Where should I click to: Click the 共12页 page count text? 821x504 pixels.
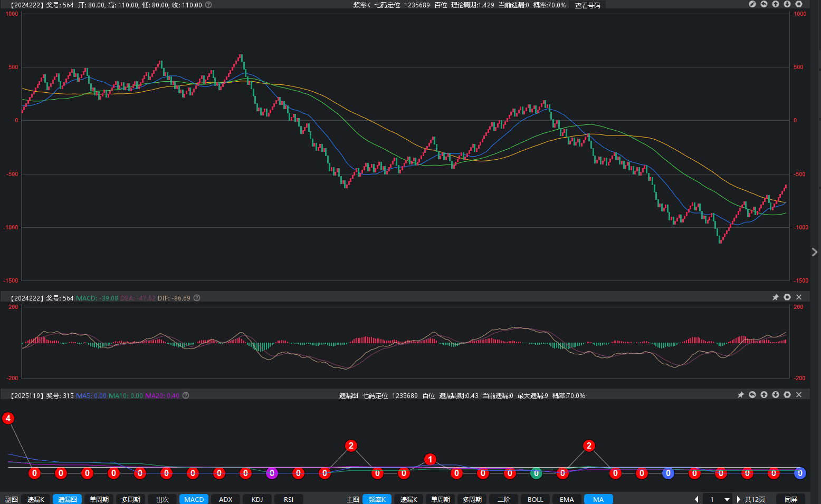tap(755, 499)
